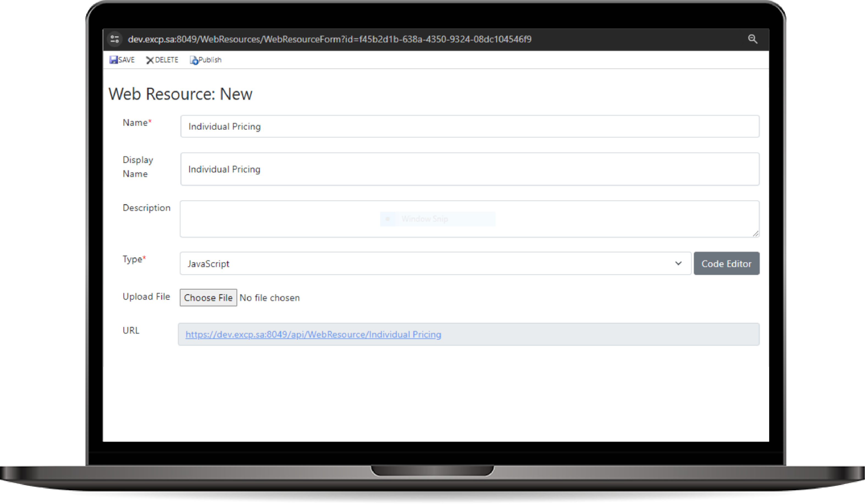Screen dimensions: 865x504
Task: Click the "No file chosen" text
Action: click(x=269, y=298)
